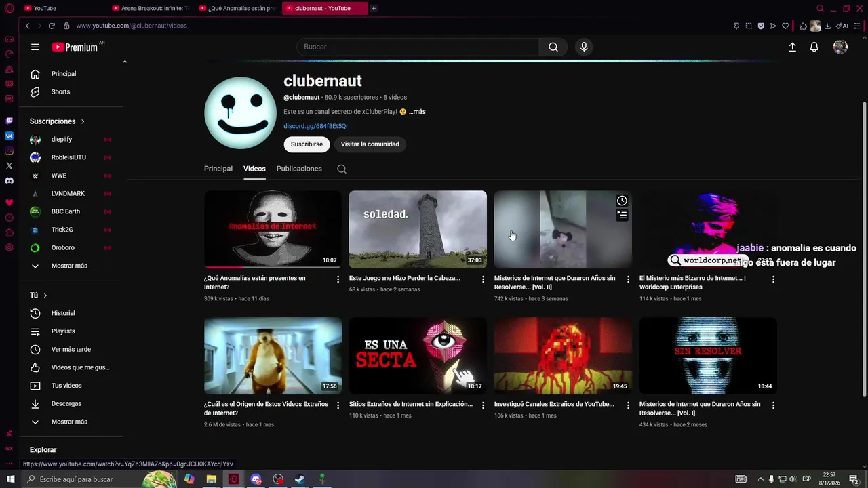Image resolution: width=868 pixels, height=488 pixels.
Task: Open 'Investigué Canales Extraños de YouTube...' title
Action: 554,404
